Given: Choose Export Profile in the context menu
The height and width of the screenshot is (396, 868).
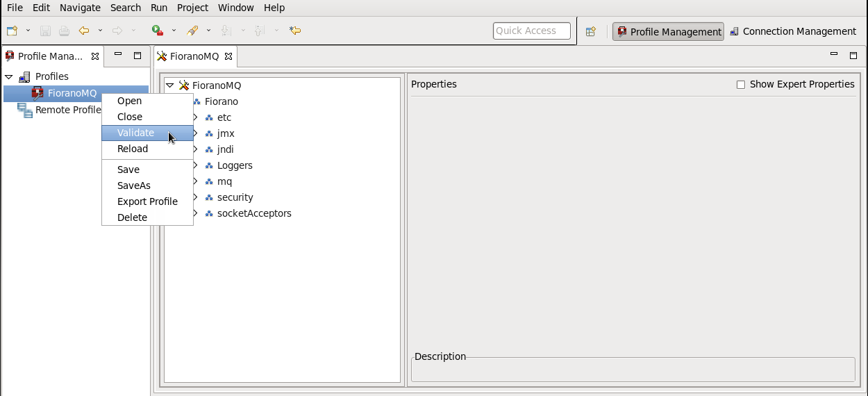Looking at the screenshot, I should point(147,201).
